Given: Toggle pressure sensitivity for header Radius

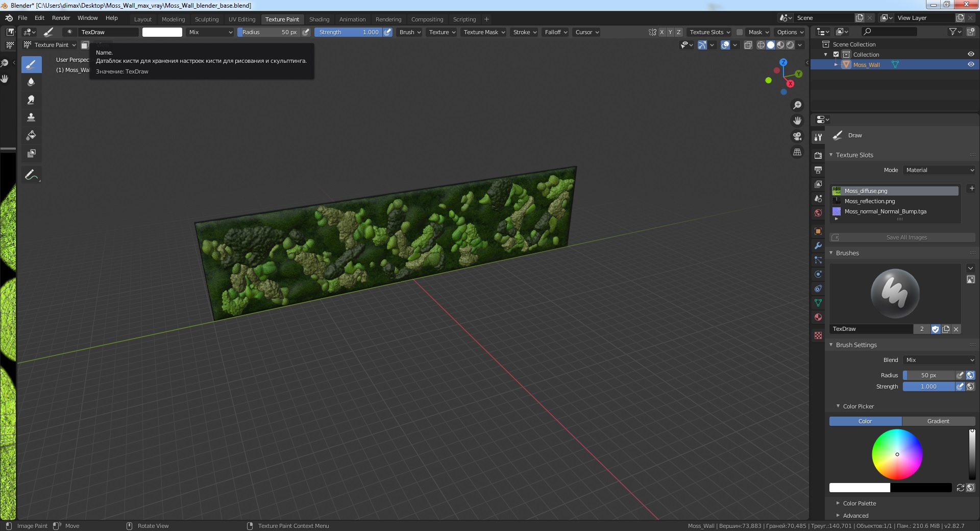Looking at the screenshot, I should (x=306, y=32).
